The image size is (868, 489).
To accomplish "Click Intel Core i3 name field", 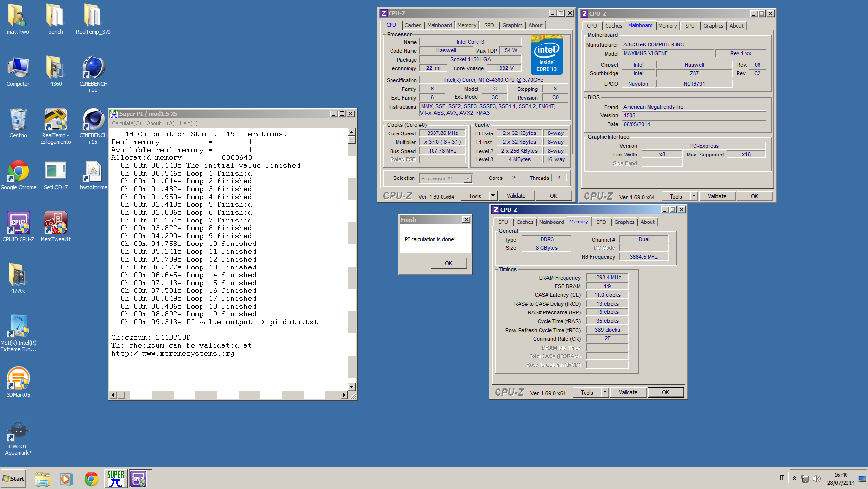I will tap(471, 42).
